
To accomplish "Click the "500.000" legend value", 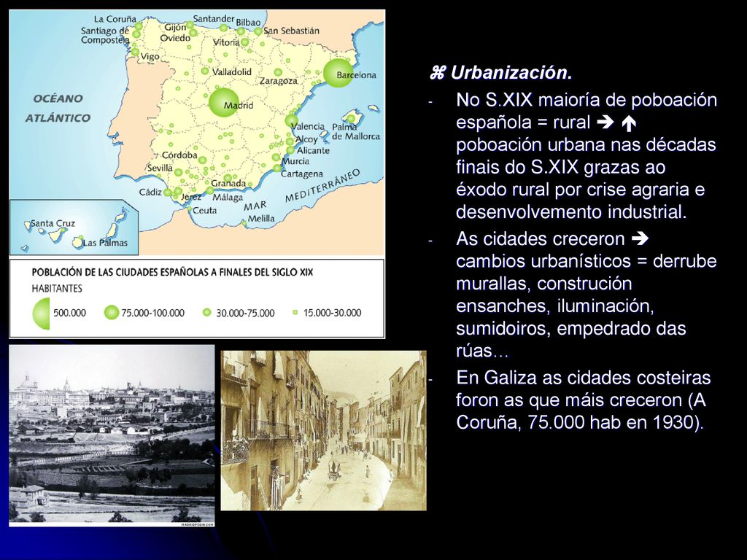I will [x=69, y=313].
